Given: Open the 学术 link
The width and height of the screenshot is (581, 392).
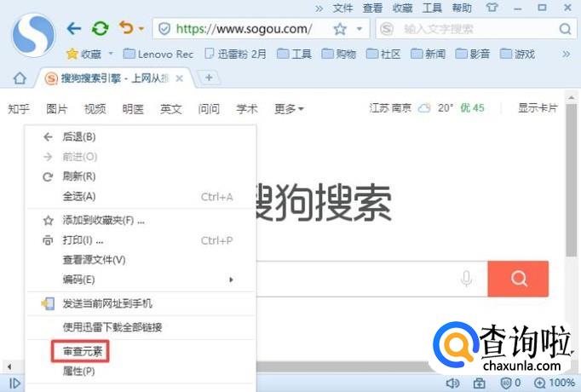Looking at the screenshot, I should [x=247, y=109].
